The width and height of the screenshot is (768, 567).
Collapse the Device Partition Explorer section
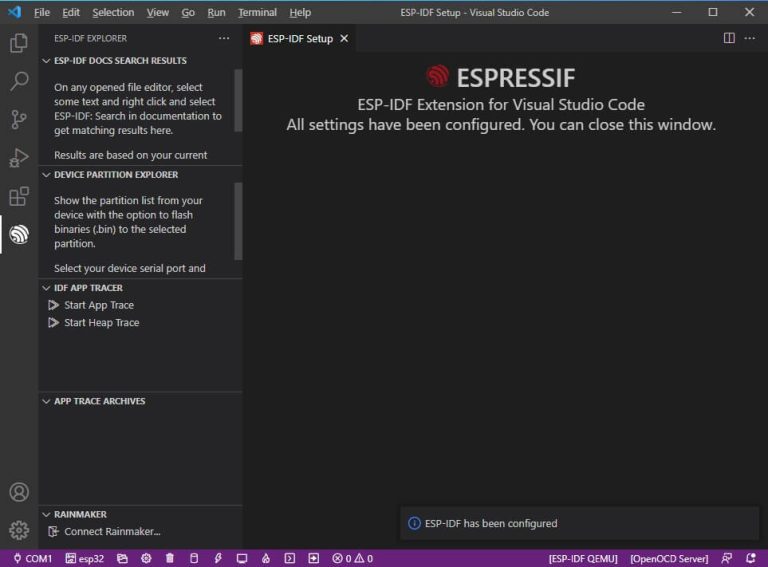pyautogui.click(x=115, y=174)
